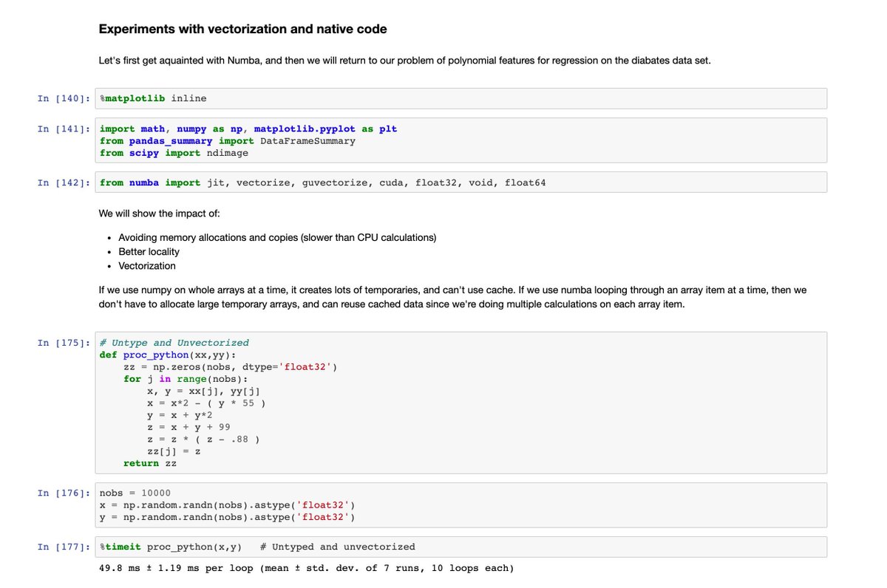This screenshot has width=887, height=588.
Task: Click the from numba import cell
Action: [x=461, y=182]
